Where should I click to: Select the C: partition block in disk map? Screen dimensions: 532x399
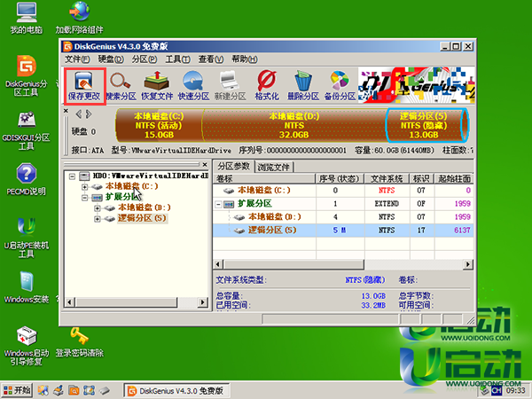pos(159,125)
